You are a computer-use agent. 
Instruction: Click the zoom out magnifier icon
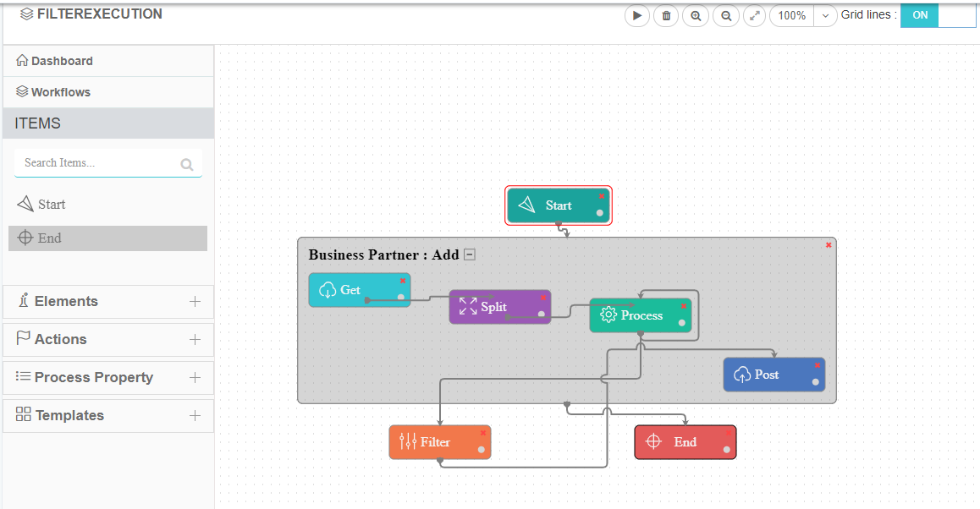[x=725, y=16]
